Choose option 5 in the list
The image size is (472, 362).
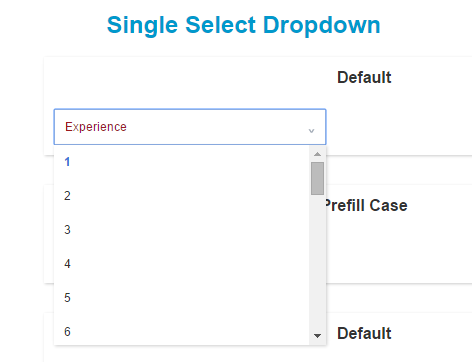[182, 298]
